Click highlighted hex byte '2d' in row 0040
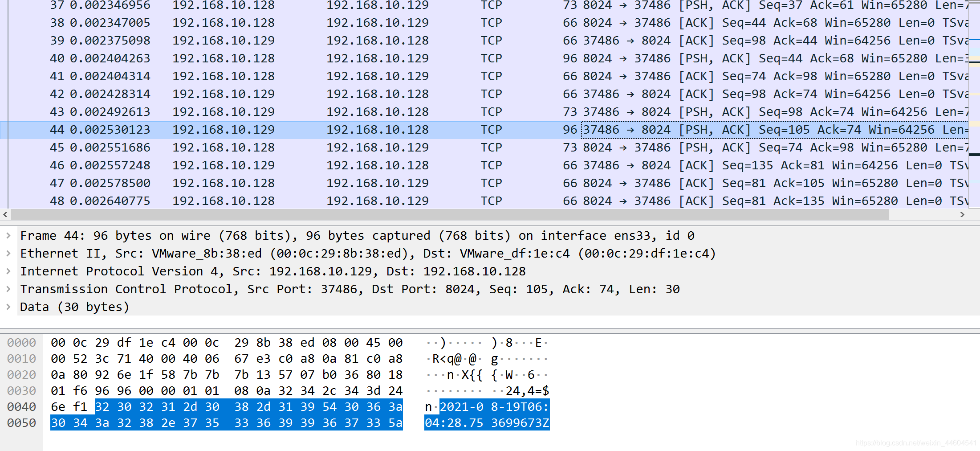This screenshot has width=980, height=451. [190, 407]
